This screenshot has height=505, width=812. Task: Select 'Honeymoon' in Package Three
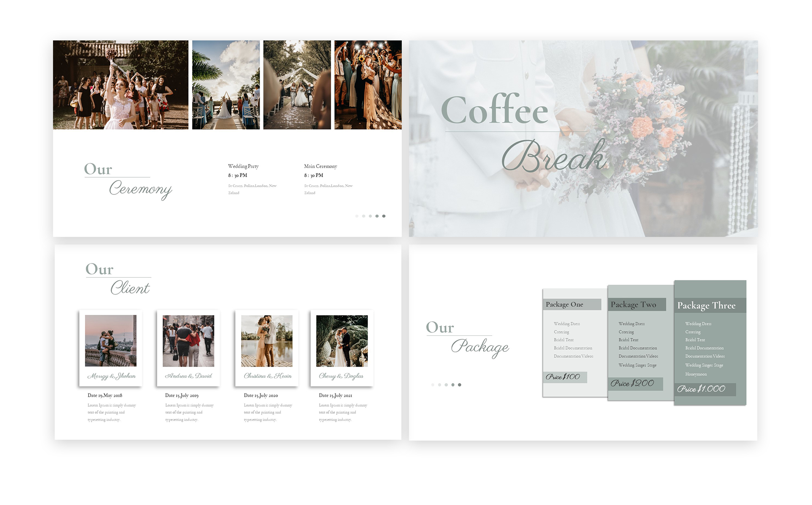(x=696, y=374)
